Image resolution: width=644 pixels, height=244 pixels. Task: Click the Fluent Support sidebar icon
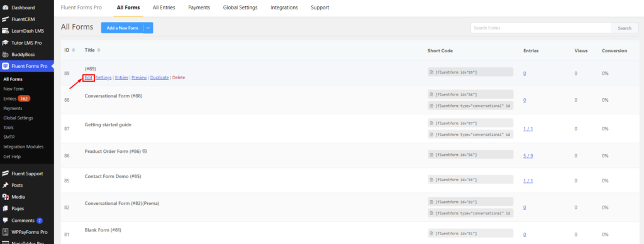coord(5,174)
